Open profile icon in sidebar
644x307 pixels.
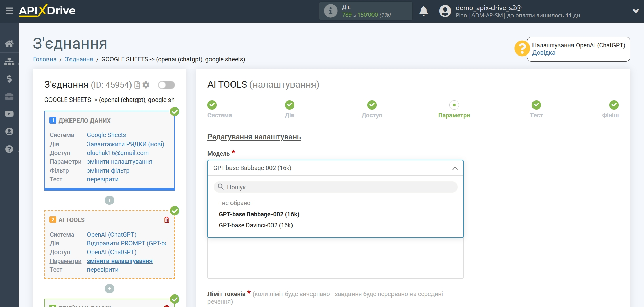[x=9, y=132]
